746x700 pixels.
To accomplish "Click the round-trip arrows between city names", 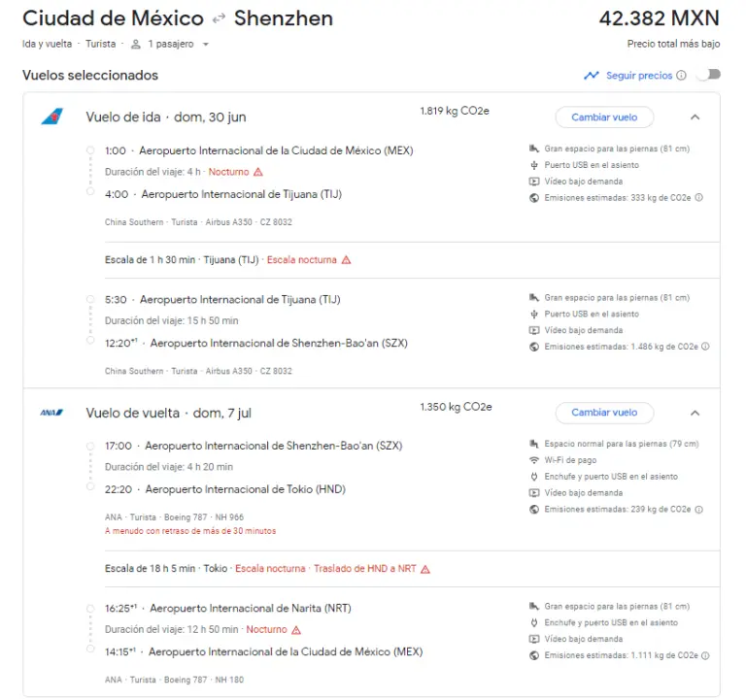I will (219, 18).
